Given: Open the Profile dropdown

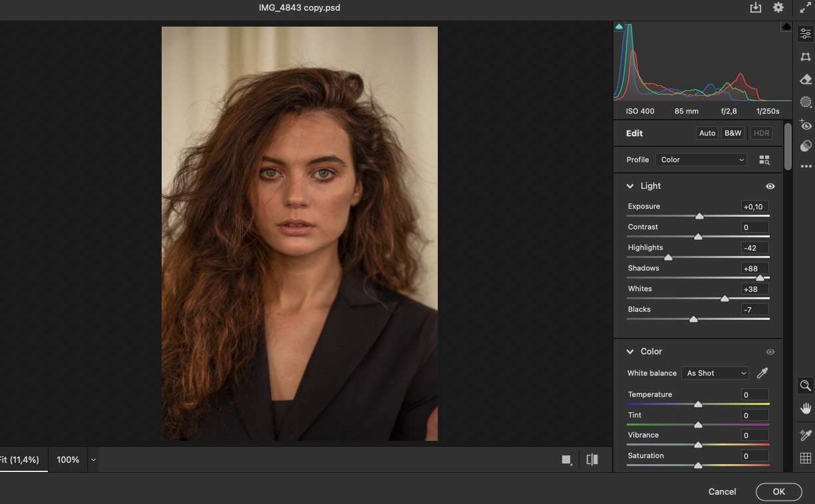Looking at the screenshot, I should [701, 160].
